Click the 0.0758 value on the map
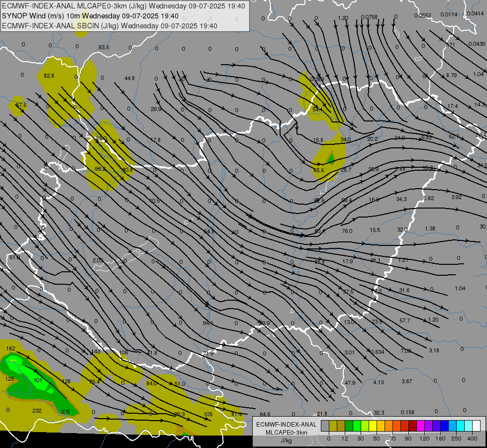The image size is (487, 448). point(369,17)
